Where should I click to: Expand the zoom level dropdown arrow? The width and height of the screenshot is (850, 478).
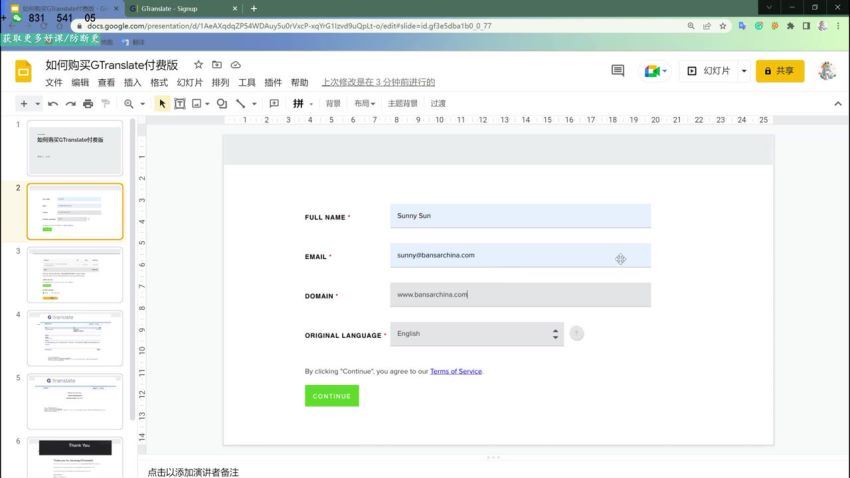point(143,104)
